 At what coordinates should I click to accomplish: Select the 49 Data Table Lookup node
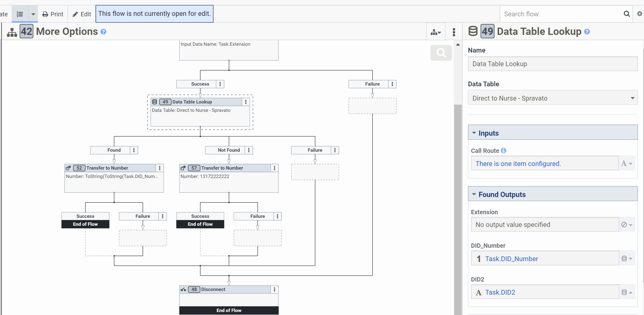(200, 112)
